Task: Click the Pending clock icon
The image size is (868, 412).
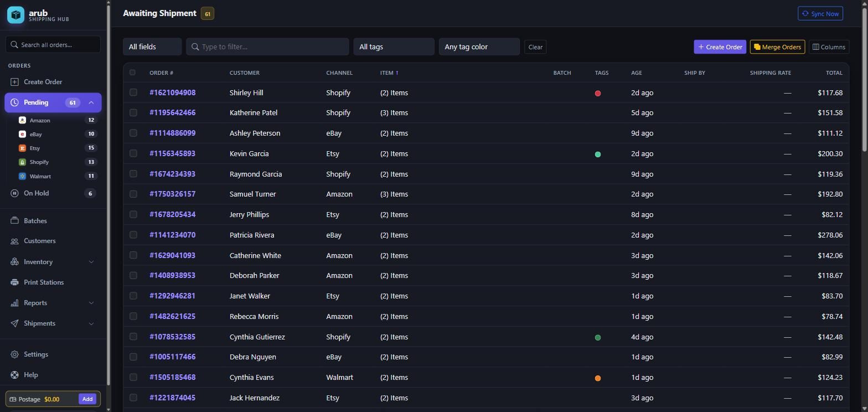Action: [14, 102]
